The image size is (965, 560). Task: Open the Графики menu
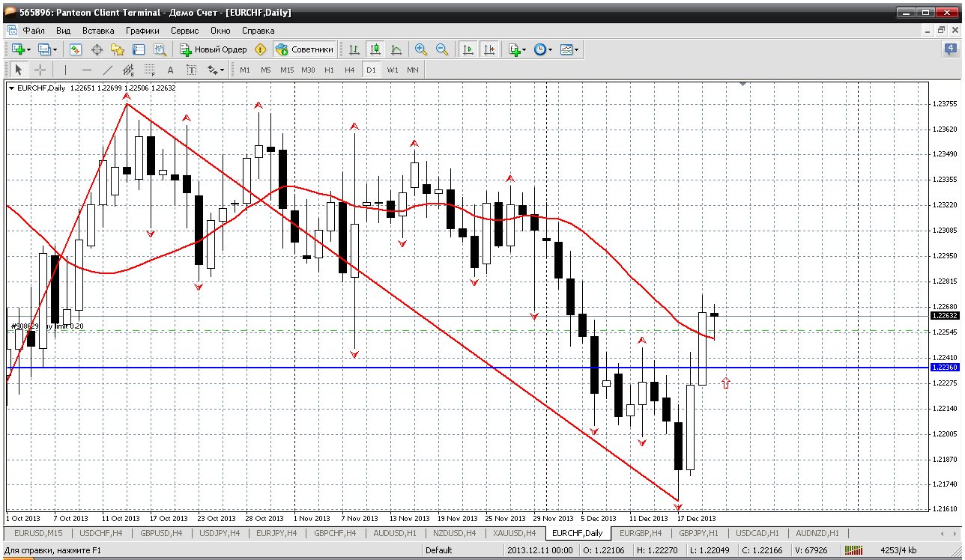pyautogui.click(x=142, y=31)
